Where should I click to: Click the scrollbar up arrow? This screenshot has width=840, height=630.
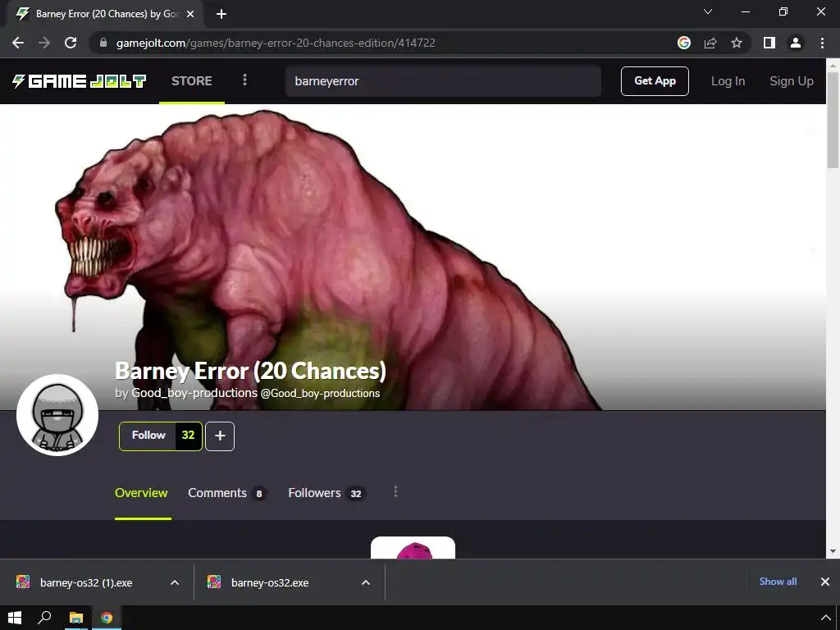coord(833,64)
